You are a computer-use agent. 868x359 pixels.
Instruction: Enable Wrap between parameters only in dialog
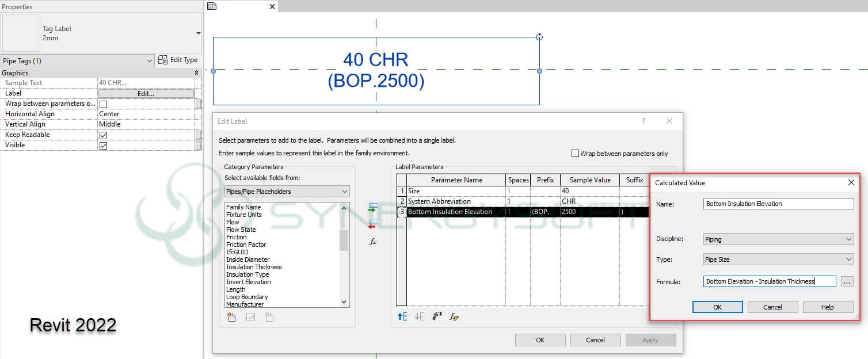pyautogui.click(x=575, y=154)
